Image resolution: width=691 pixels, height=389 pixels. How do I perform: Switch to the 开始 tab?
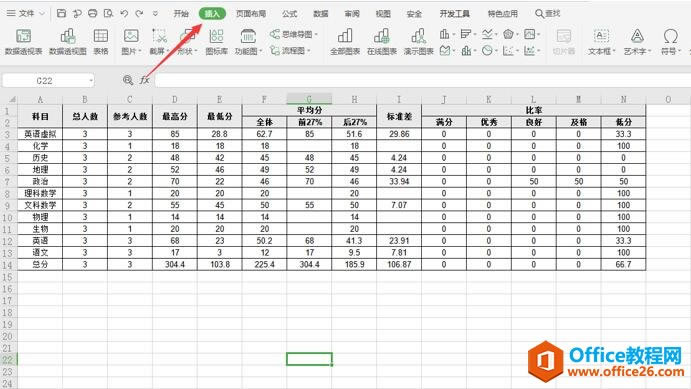[181, 14]
